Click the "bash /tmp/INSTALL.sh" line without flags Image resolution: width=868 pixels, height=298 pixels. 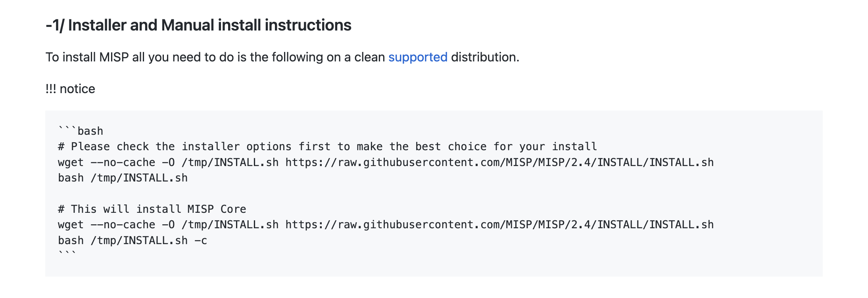coord(123,178)
